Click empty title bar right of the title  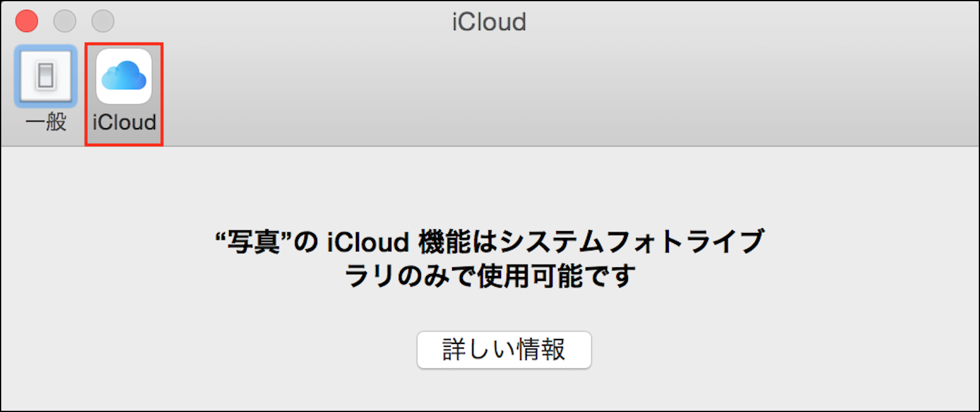[735, 21]
